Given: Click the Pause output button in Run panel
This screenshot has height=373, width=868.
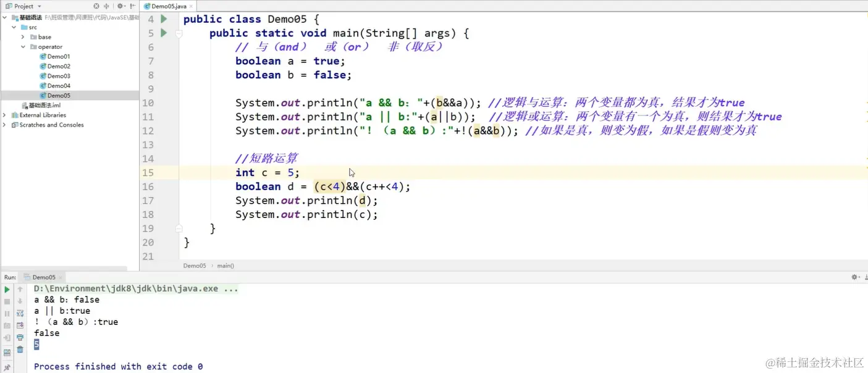Looking at the screenshot, I should pos(7,313).
